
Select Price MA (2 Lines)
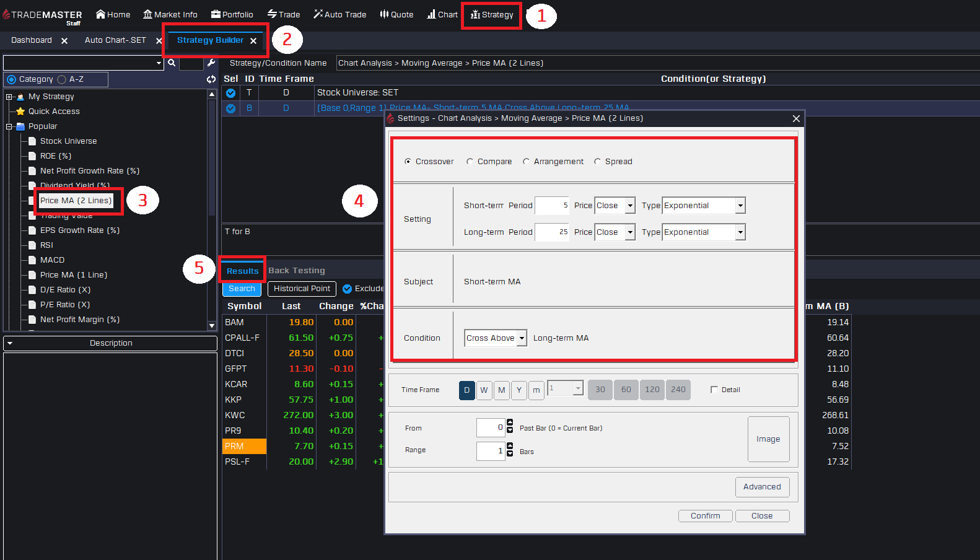click(x=76, y=201)
